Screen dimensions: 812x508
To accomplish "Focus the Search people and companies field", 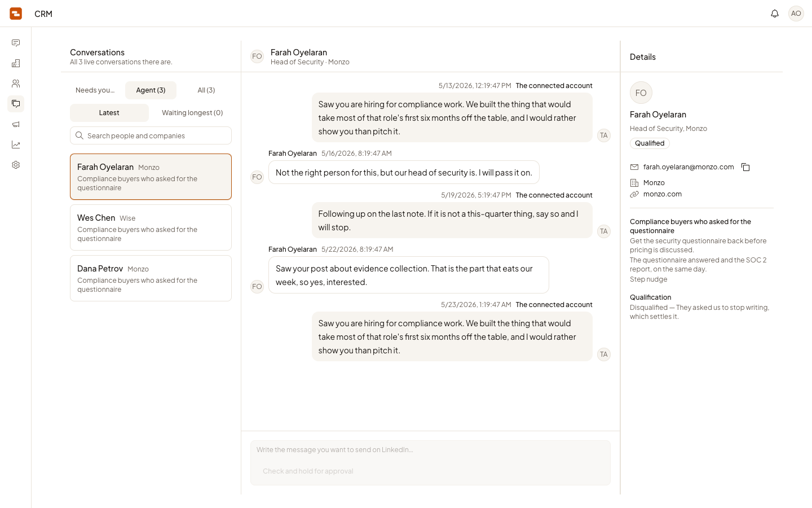I will (151, 135).
